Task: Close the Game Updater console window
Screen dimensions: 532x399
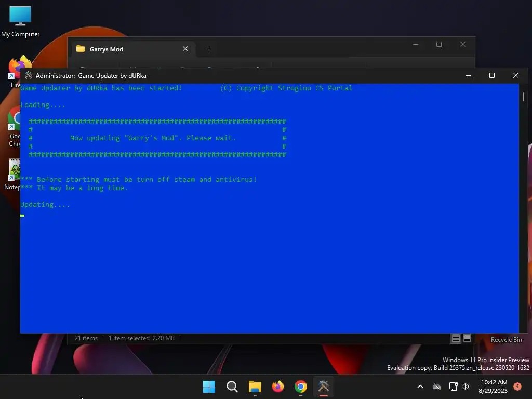Action: click(x=516, y=75)
